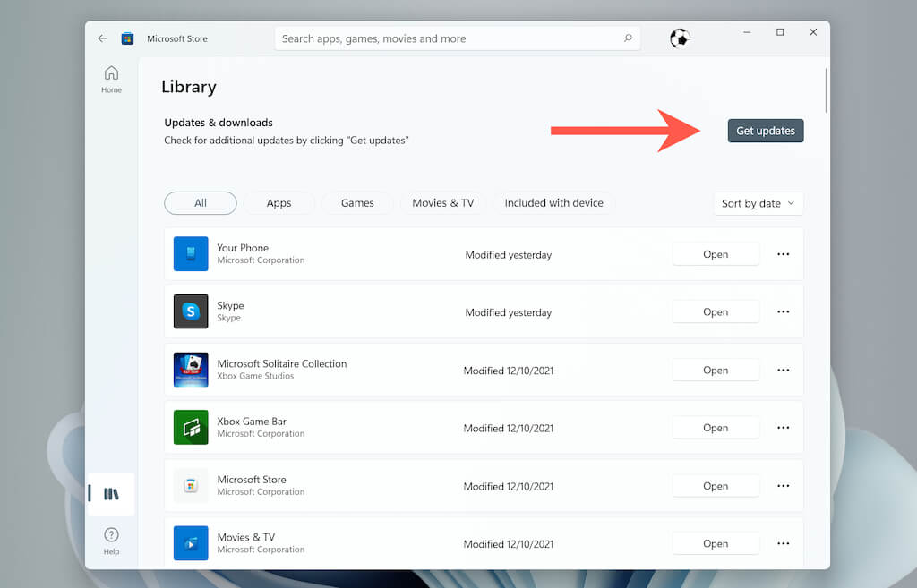Click the Microsoft Store app list icon
Viewport: 917px width, 588px height.
click(191, 485)
